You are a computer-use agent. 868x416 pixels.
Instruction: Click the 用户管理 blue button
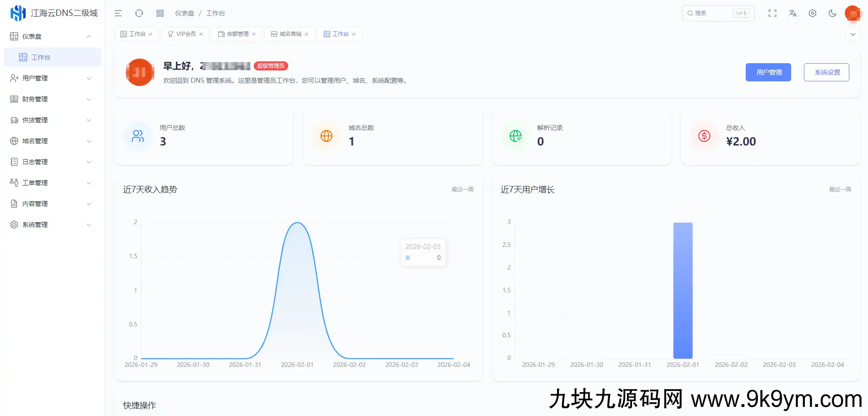(x=768, y=72)
